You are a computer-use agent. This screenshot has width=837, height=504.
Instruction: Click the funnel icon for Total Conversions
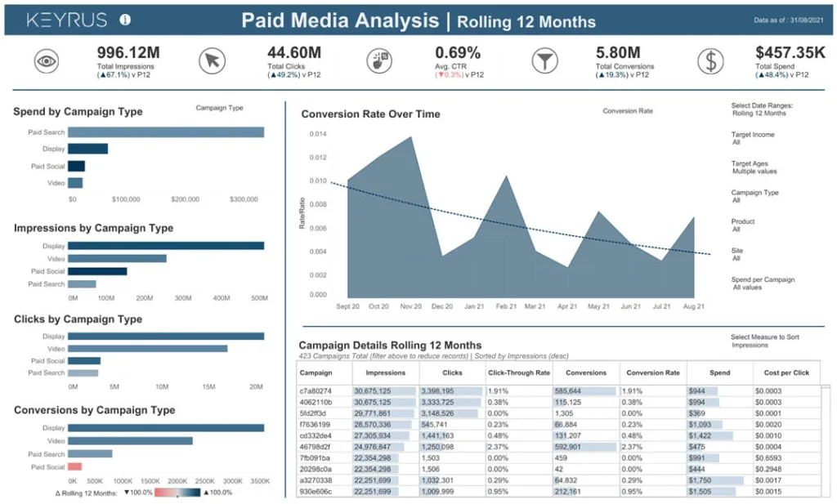click(x=544, y=60)
